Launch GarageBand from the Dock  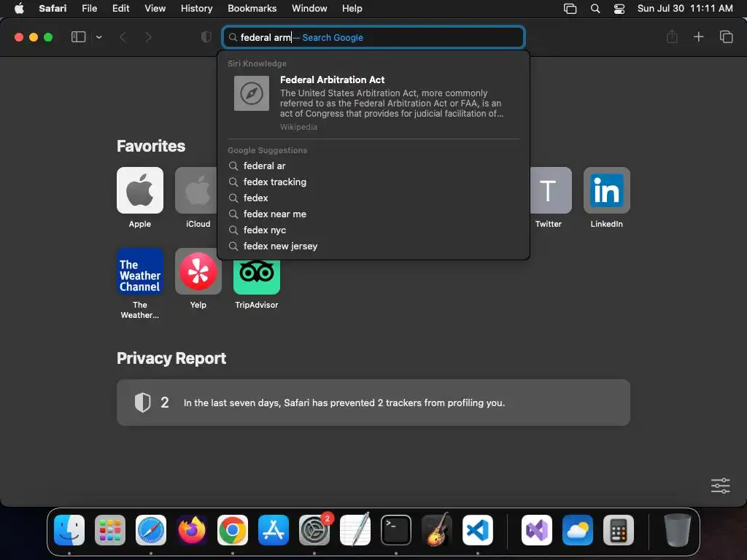pyautogui.click(x=437, y=530)
